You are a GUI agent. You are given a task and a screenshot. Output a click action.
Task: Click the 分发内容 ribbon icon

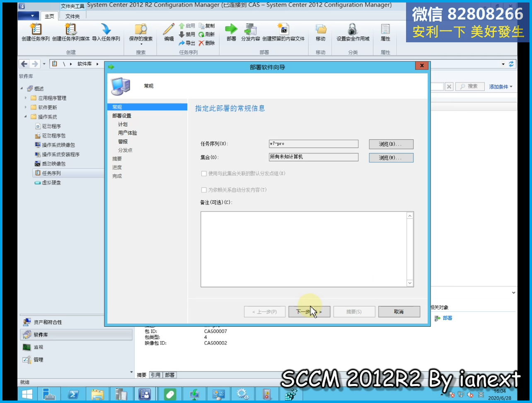coord(251,29)
